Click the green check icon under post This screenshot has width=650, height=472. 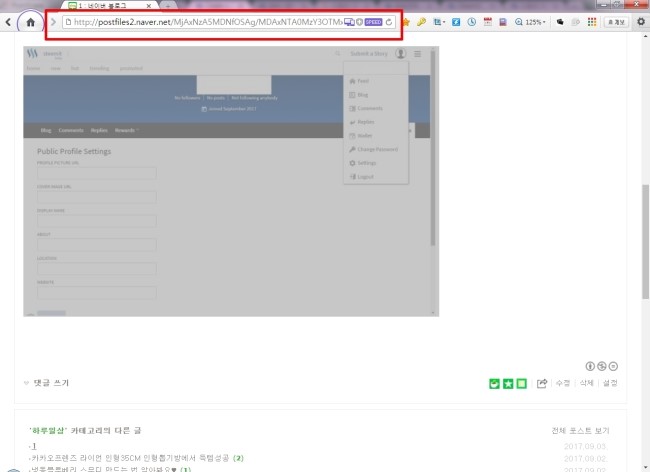494,383
